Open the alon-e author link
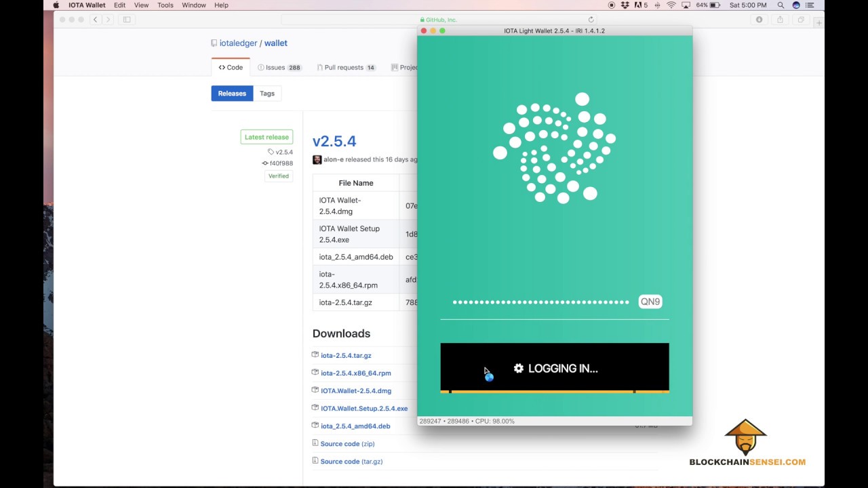Image resolution: width=868 pixels, height=488 pixels. coord(333,160)
